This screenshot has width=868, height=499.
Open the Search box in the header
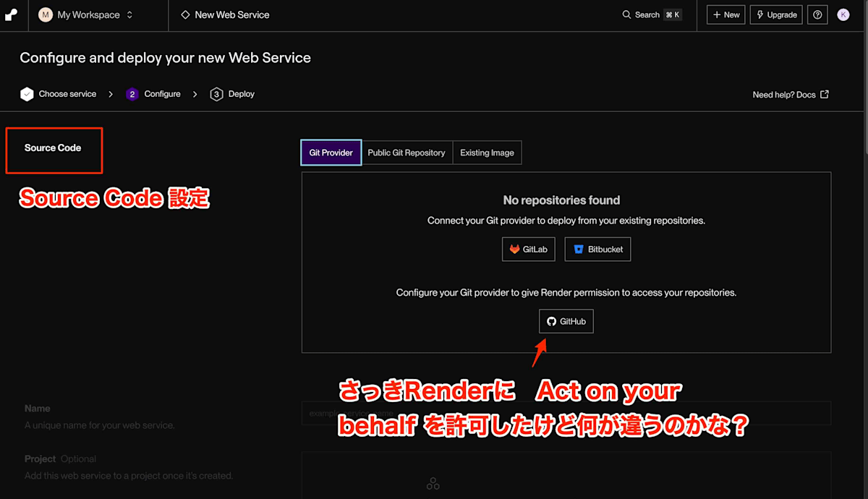point(651,14)
